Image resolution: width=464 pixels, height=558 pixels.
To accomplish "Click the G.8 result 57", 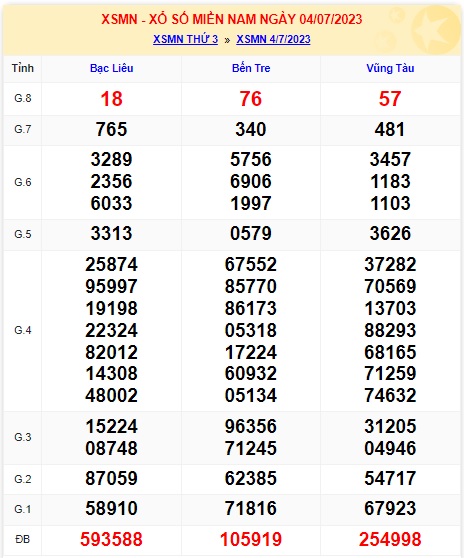I will coord(390,99).
